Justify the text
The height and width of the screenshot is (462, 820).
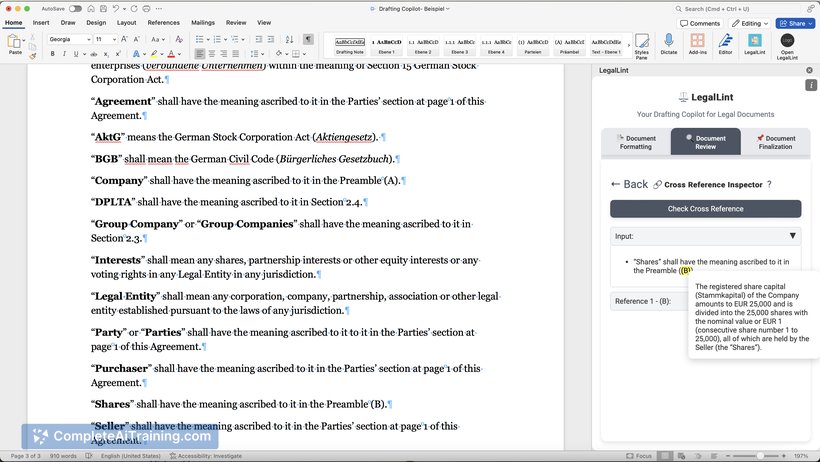236,54
